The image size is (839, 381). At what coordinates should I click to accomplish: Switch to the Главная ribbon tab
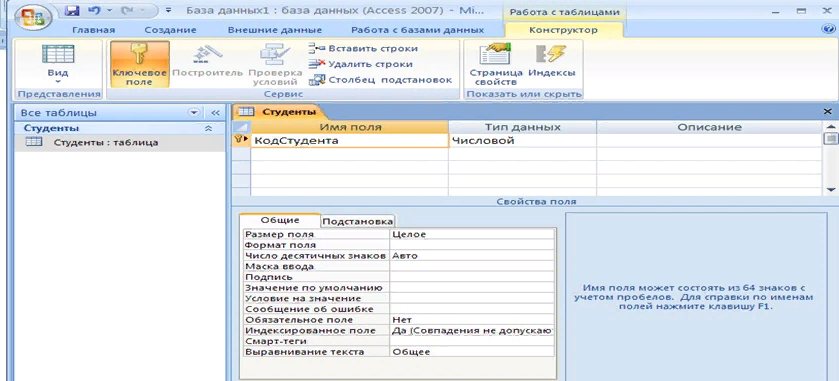pos(93,30)
